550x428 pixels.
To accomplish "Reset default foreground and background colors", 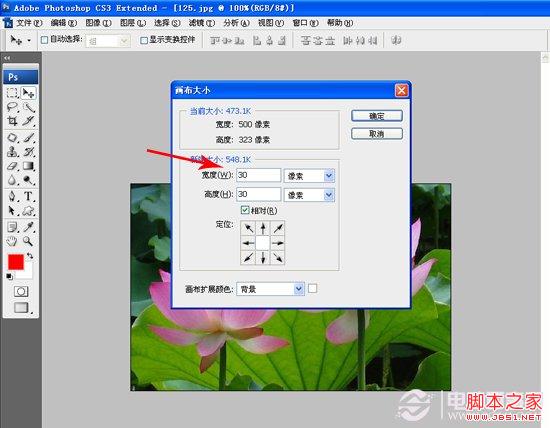I will [x=9, y=276].
